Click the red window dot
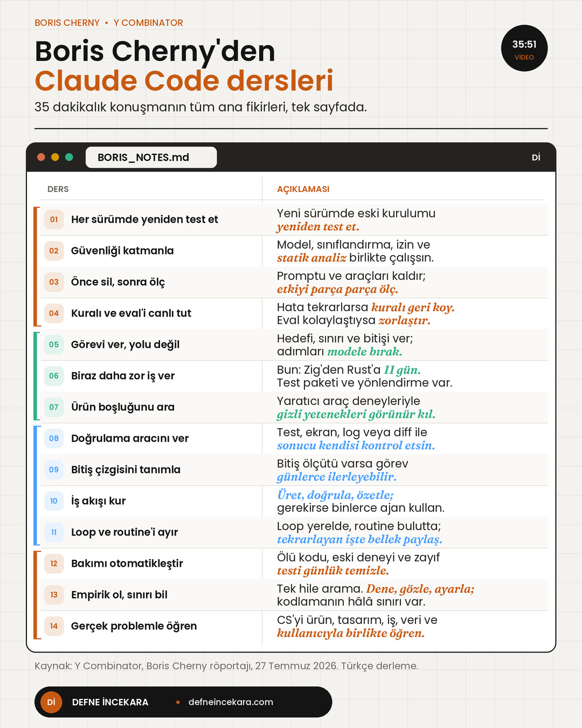Screen dimensions: 582x728 (41, 157)
